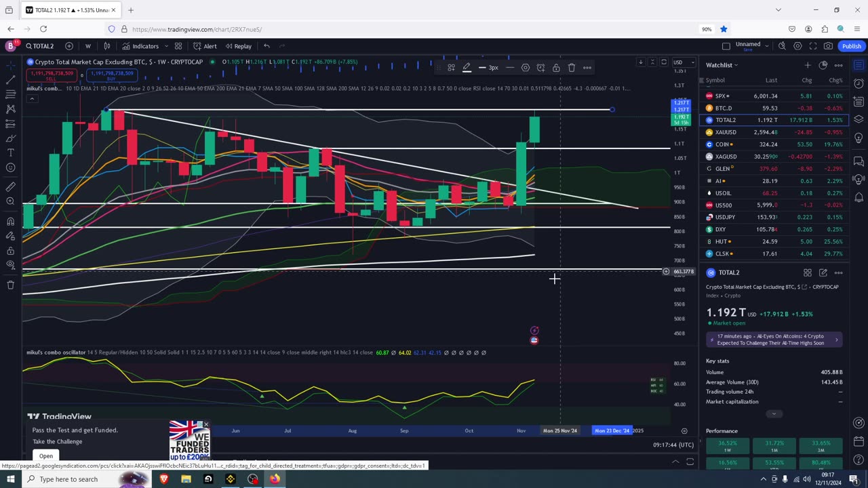Toggle fullscreen mode
The height and width of the screenshot is (488, 868).
point(813,46)
